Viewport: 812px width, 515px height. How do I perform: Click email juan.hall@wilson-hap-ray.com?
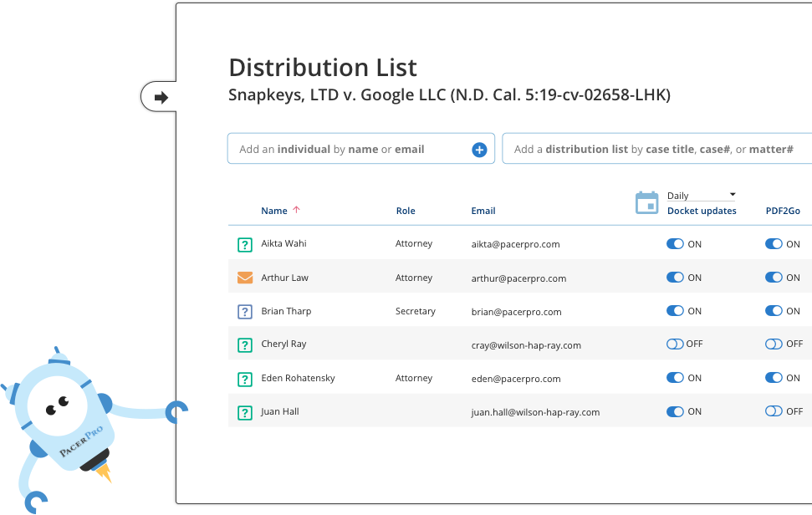tap(535, 412)
